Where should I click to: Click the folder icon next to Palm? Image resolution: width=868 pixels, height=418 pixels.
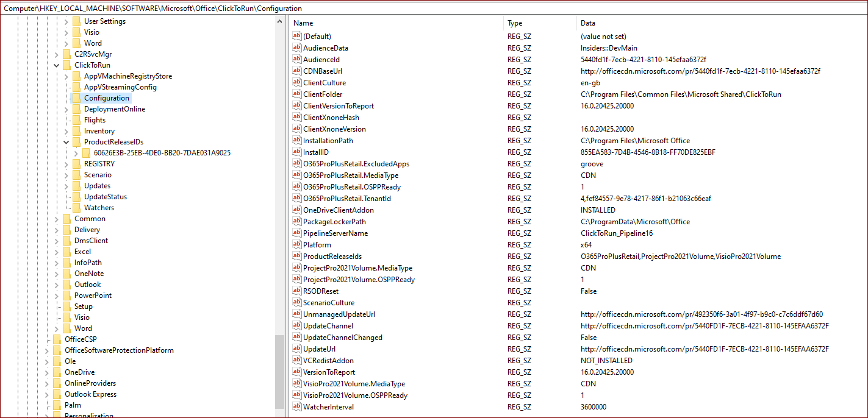[x=57, y=405]
